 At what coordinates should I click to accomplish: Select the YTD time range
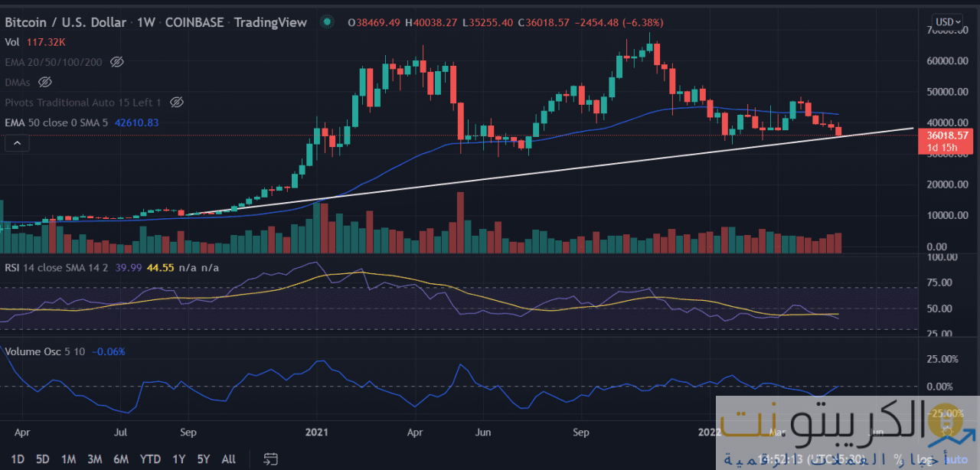pos(150,459)
